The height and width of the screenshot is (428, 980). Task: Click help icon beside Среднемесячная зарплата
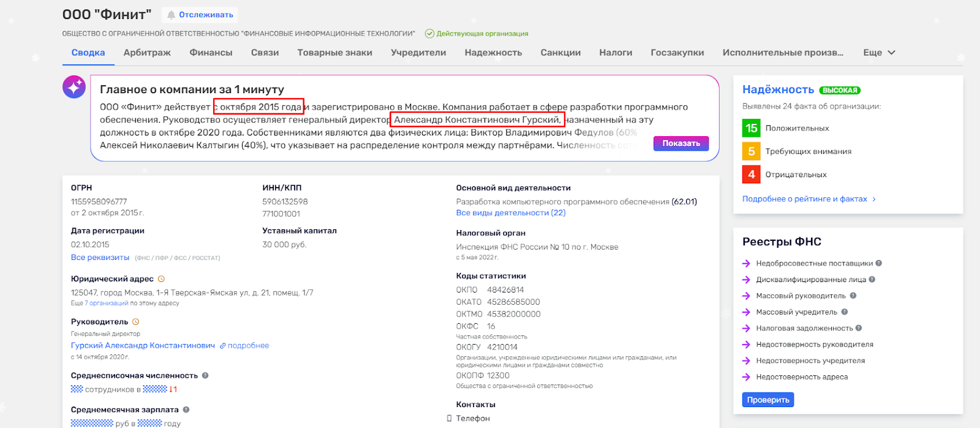pyautogui.click(x=186, y=410)
